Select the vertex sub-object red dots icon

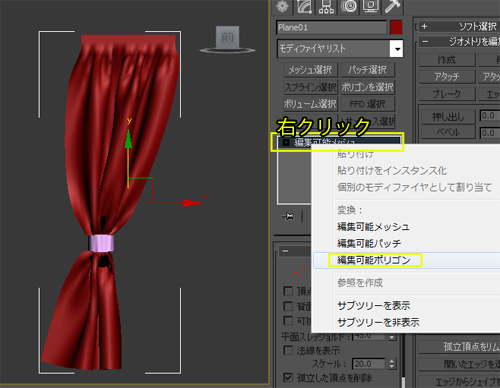click(x=299, y=272)
